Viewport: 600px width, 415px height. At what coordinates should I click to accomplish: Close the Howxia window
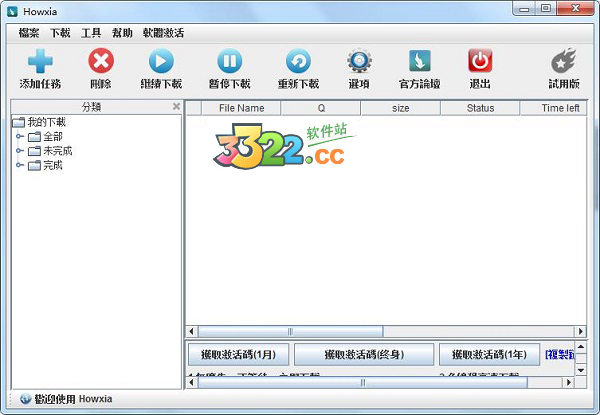click(x=575, y=9)
